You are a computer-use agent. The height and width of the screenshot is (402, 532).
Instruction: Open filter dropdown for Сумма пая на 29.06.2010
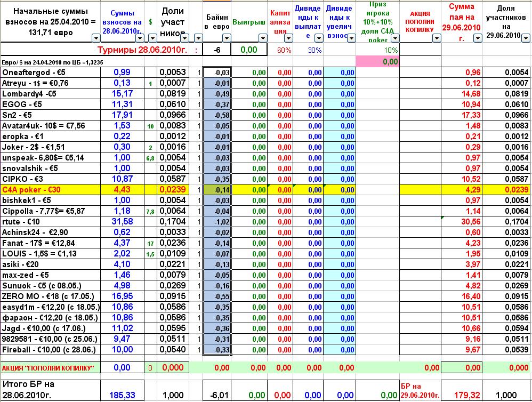pos(478,38)
